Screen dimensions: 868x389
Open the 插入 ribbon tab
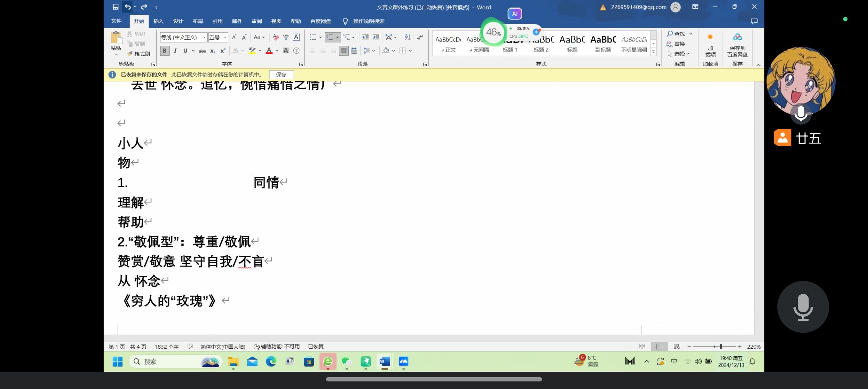[158, 21]
